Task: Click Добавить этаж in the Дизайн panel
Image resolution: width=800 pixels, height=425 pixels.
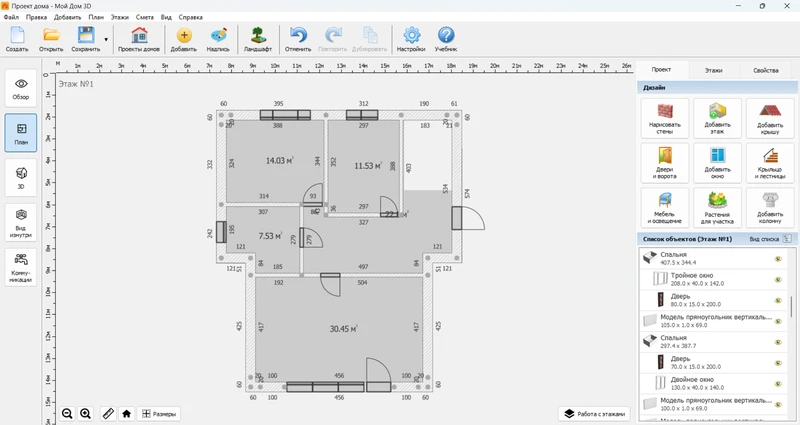Action: [717, 118]
